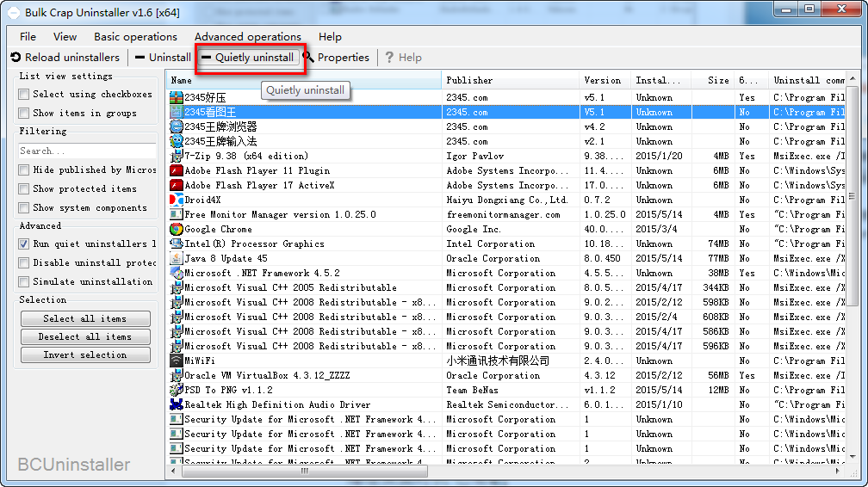Click the Uninstall toolbar button

[163, 57]
